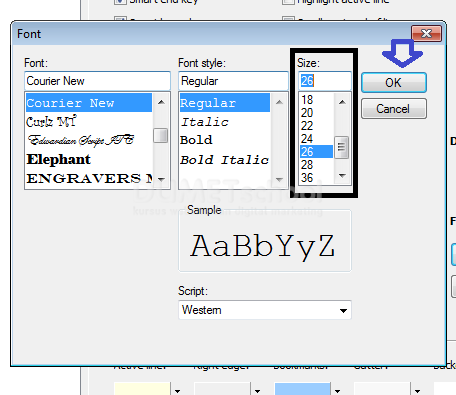Click the light blue color swatch behind dialog

click(x=302, y=389)
